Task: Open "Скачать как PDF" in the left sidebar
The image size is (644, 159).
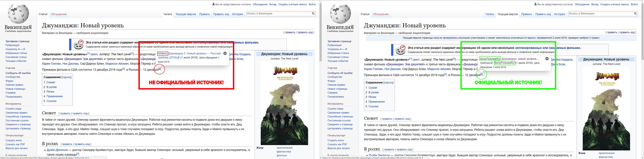Action: coord(15,144)
